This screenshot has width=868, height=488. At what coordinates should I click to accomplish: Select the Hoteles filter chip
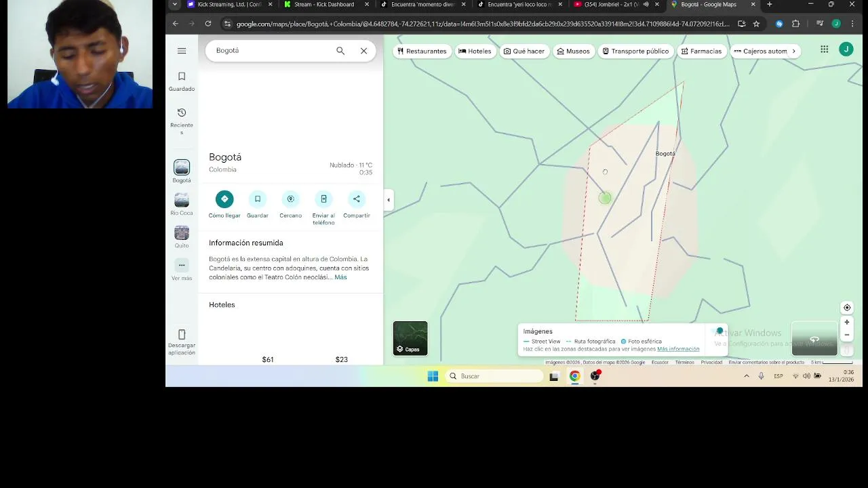click(x=475, y=51)
